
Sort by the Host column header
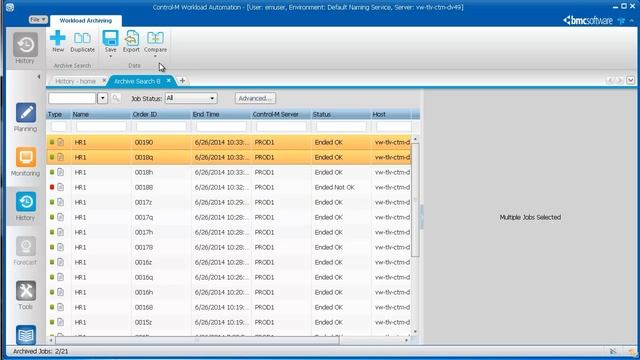pyautogui.click(x=391, y=114)
